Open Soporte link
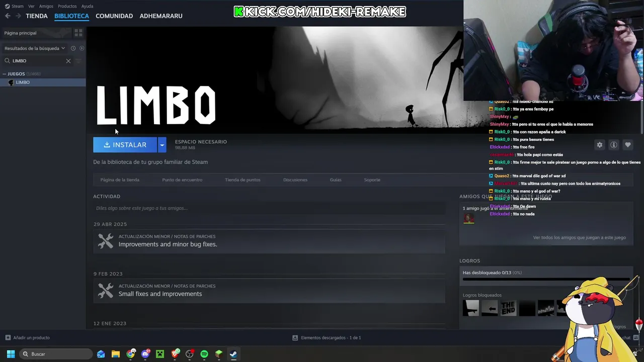 [x=372, y=180]
